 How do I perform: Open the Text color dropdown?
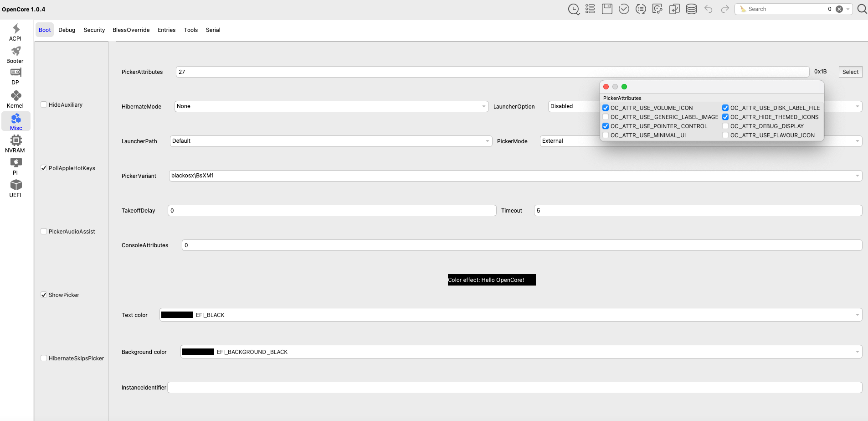point(511,315)
